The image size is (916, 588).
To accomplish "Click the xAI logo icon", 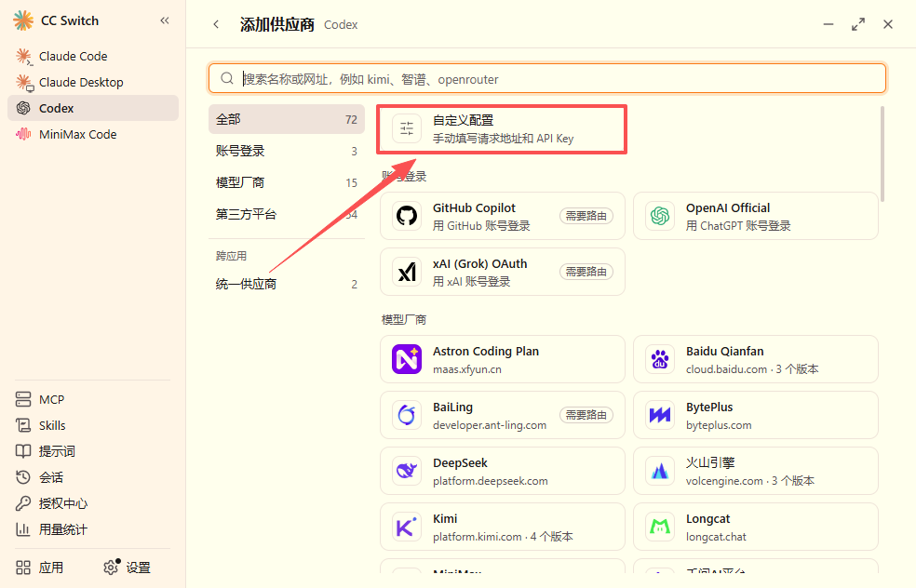I will pyautogui.click(x=407, y=272).
